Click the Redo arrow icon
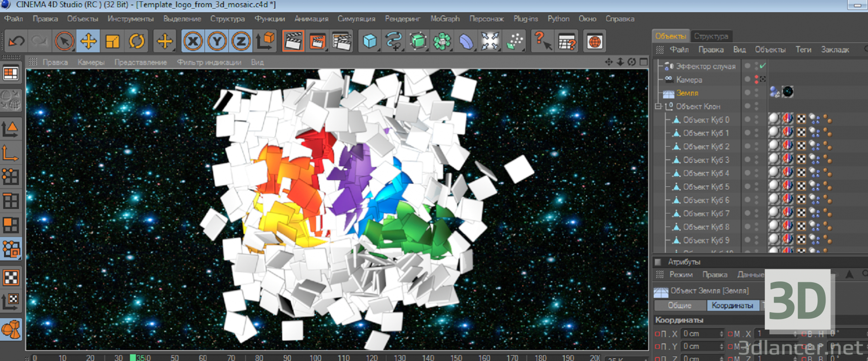The width and height of the screenshot is (868, 361). tap(40, 42)
